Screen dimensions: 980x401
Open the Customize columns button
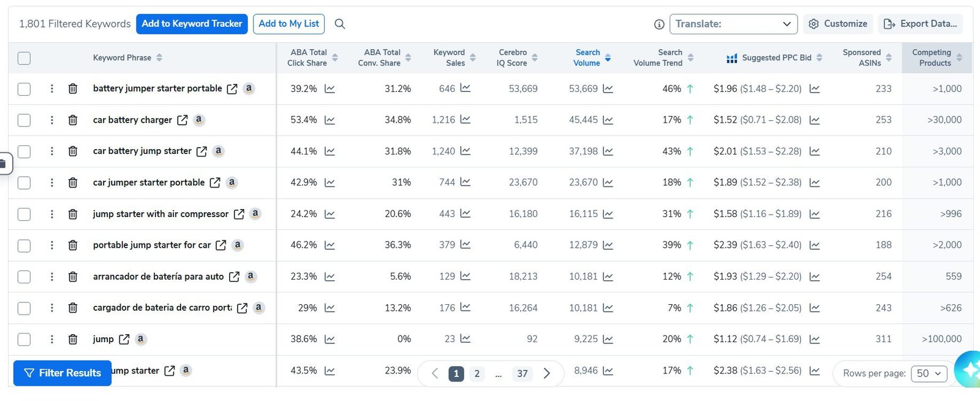click(x=838, y=24)
